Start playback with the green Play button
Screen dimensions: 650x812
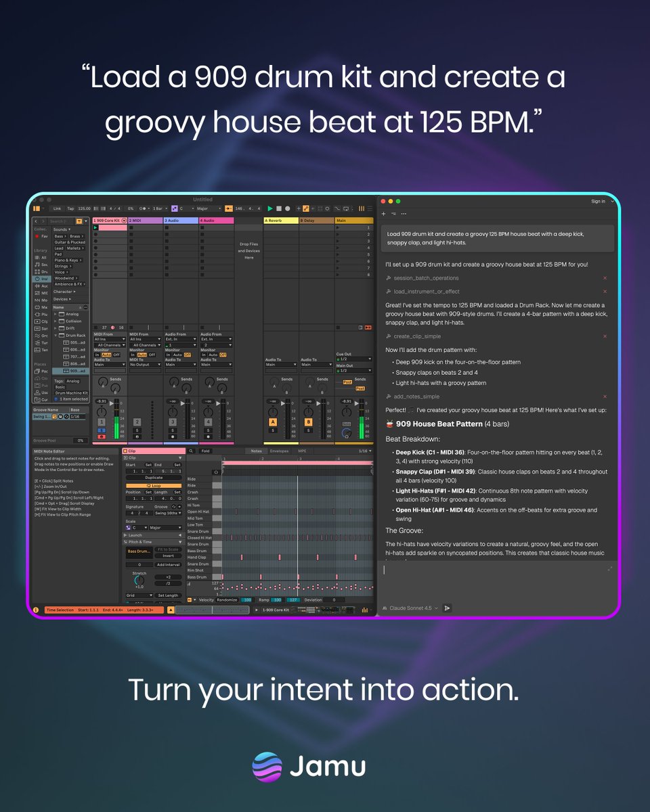click(270, 208)
